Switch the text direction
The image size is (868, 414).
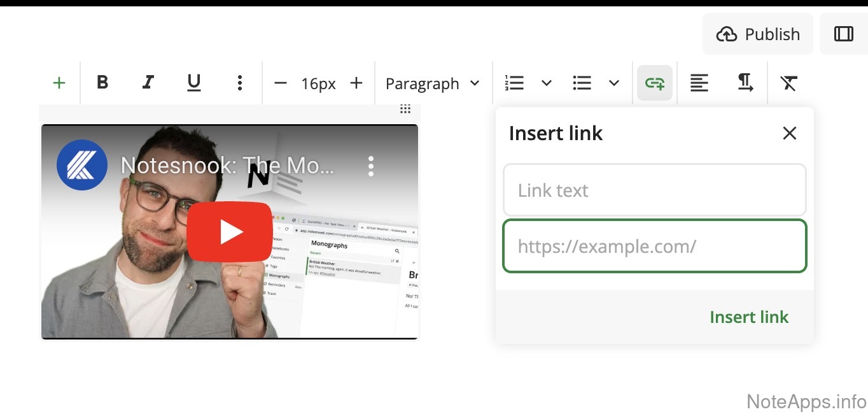tap(745, 83)
